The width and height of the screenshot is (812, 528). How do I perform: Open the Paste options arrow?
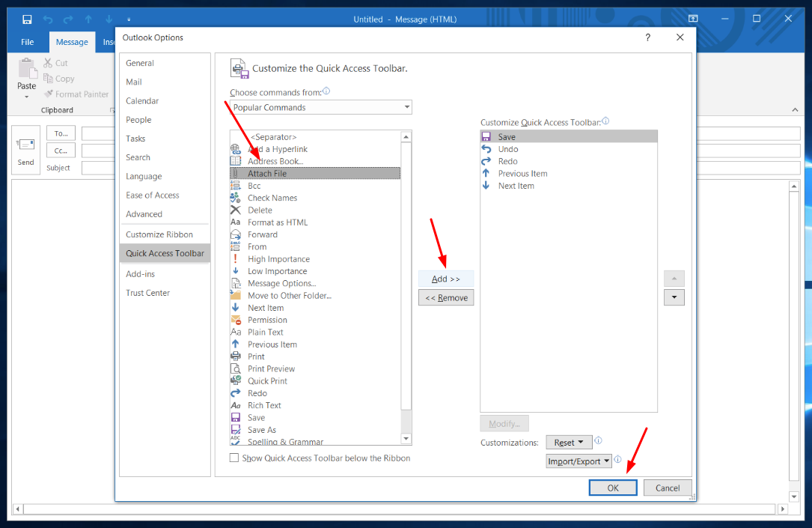(26, 97)
